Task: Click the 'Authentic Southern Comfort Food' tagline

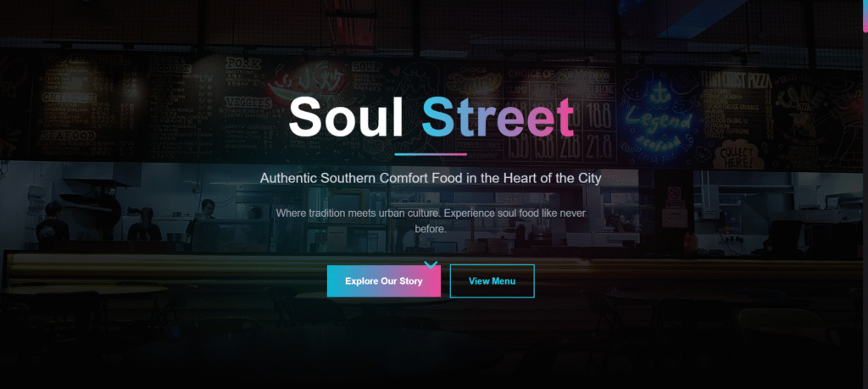Action: pyautogui.click(x=431, y=179)
